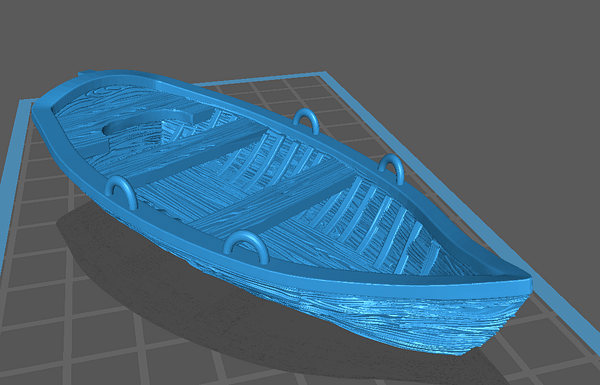Click the rope ring nearest the viewer
Image resolution: width=600 pixels, height=385 pixels.
click(246, 248)
